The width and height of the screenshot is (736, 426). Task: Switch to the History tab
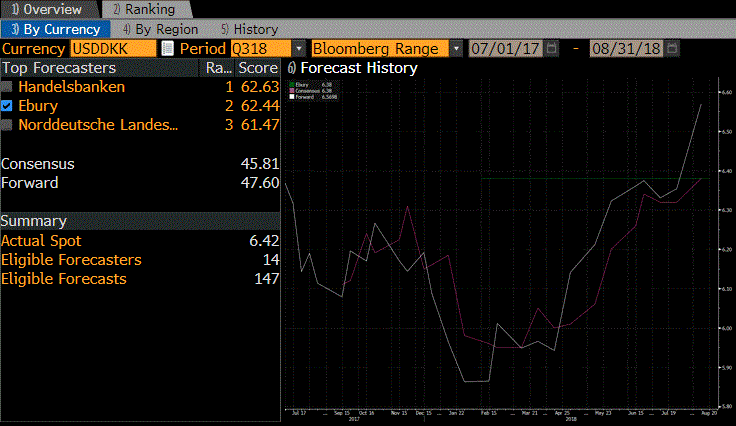click(249, 29)
